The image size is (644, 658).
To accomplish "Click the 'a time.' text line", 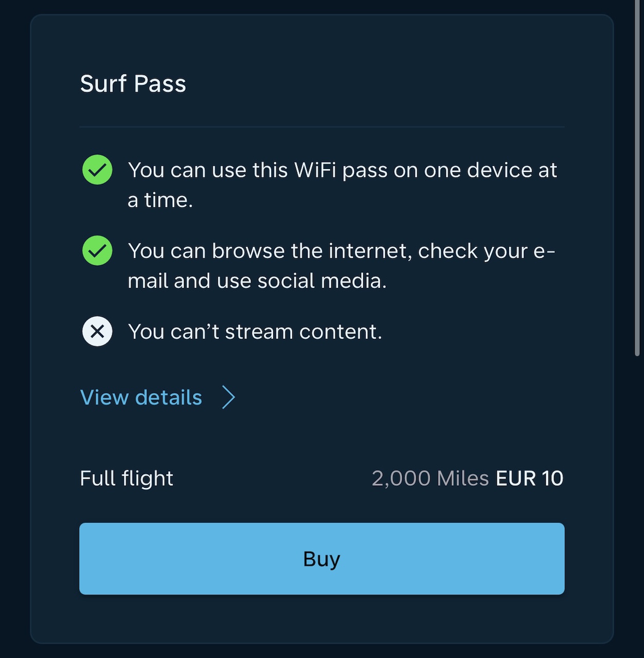I will pos(160,200).
